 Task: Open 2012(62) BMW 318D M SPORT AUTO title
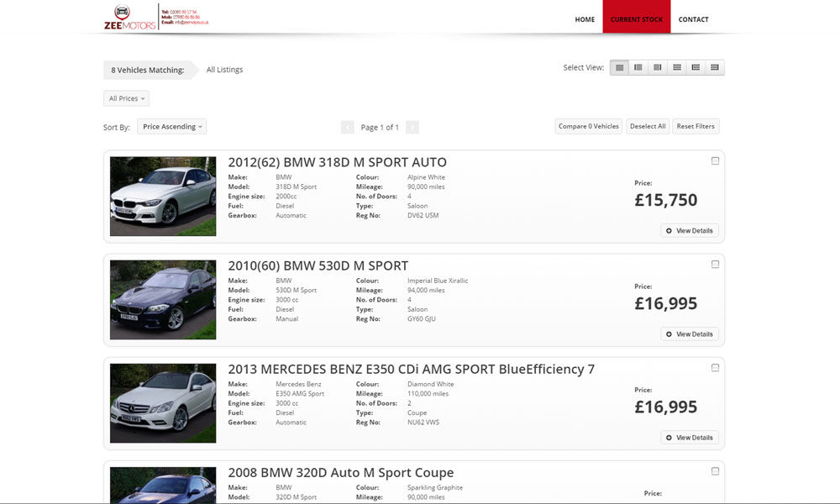pos(337,162)
